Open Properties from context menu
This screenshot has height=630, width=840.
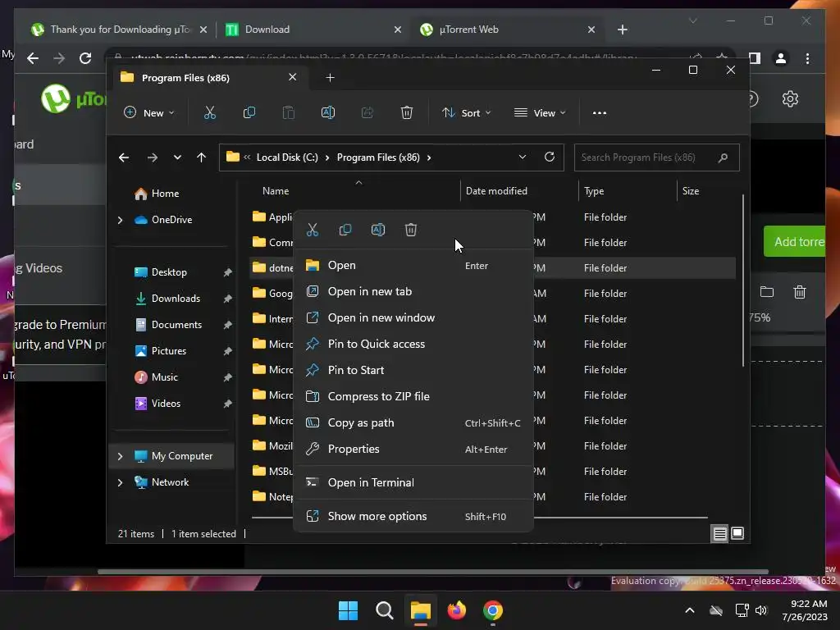pyautogui.click(x=413, y=449)
